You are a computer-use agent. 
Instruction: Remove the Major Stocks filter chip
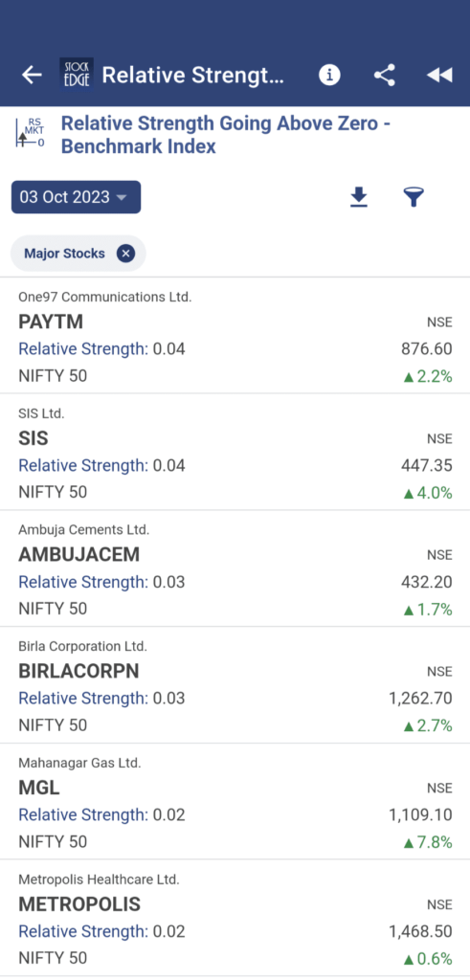[x=125, y=253]
